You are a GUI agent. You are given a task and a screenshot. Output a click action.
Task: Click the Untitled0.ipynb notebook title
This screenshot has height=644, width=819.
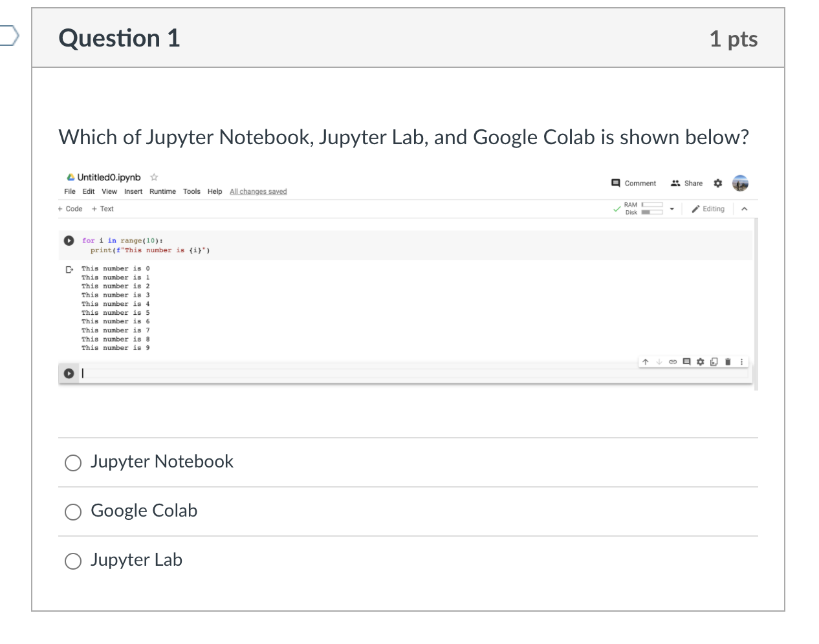[109, 177]
